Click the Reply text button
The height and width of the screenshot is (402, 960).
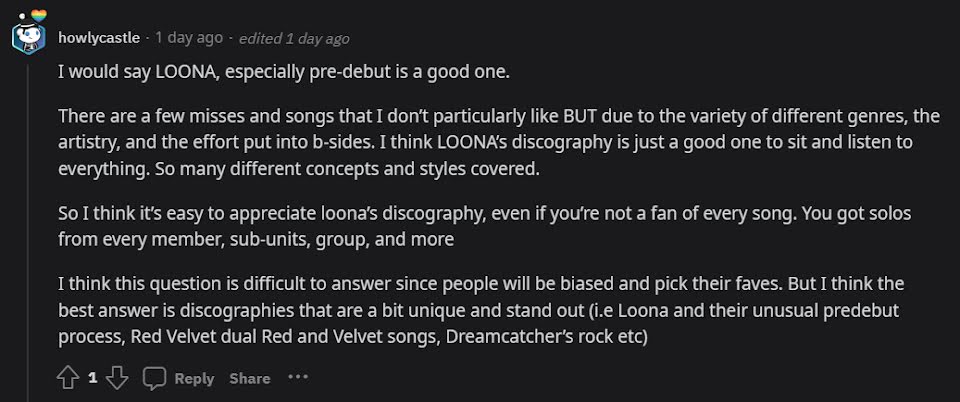coord(194,379)
